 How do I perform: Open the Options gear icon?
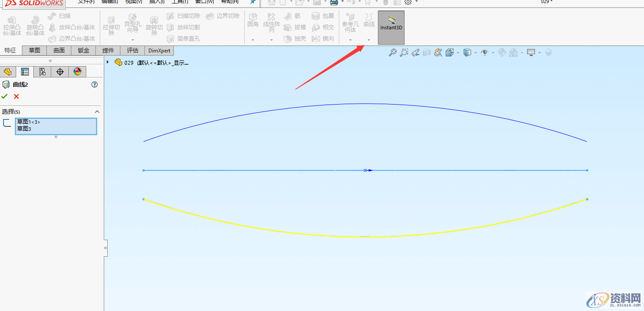click(407, 2)
